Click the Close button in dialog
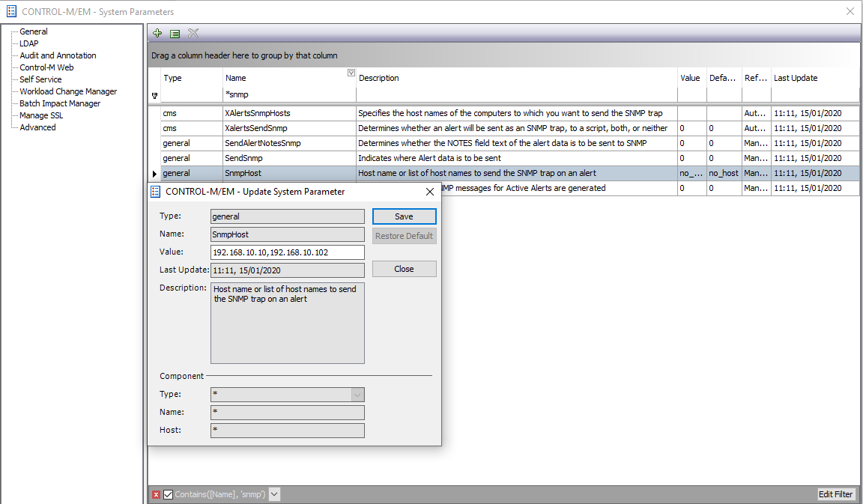The height and width of the screenshot is (504, 863). (x=404, y=269)
